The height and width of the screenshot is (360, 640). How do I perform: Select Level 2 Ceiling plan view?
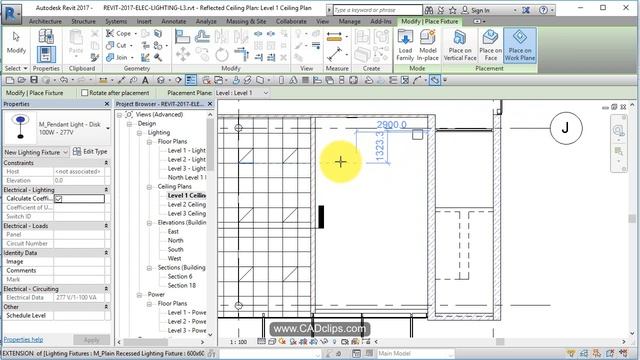pyautogui.click(x=187, y=204)
